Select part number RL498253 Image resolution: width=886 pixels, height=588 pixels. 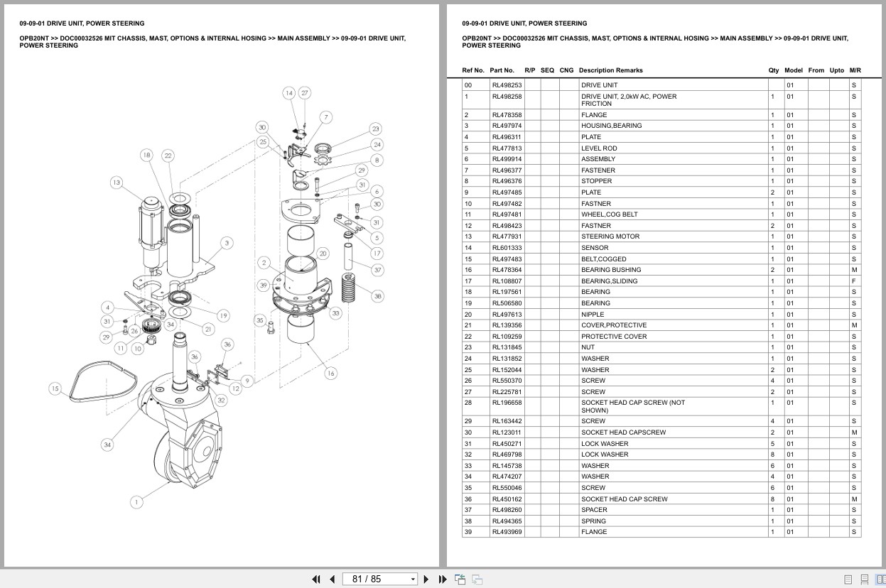click(x=507, y=85)
